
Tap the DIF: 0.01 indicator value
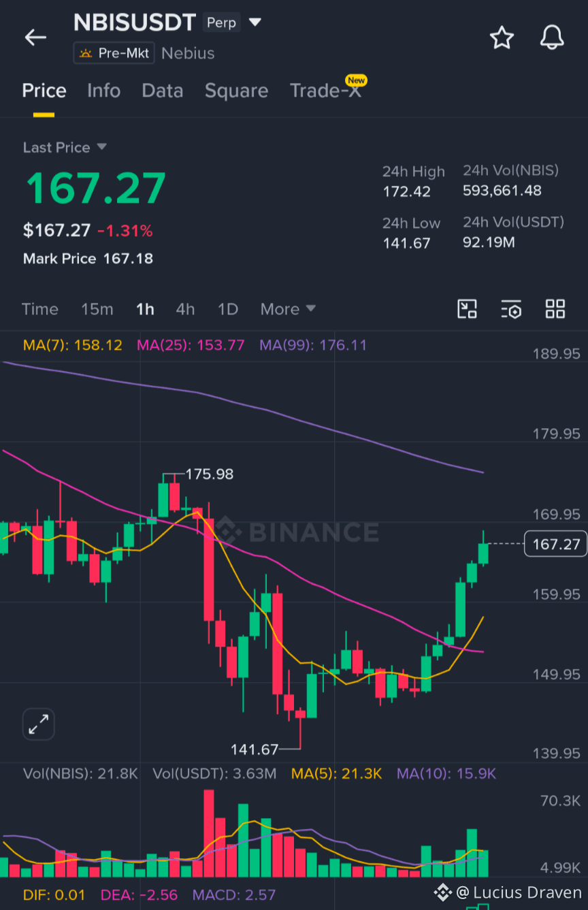click(54, 895)
